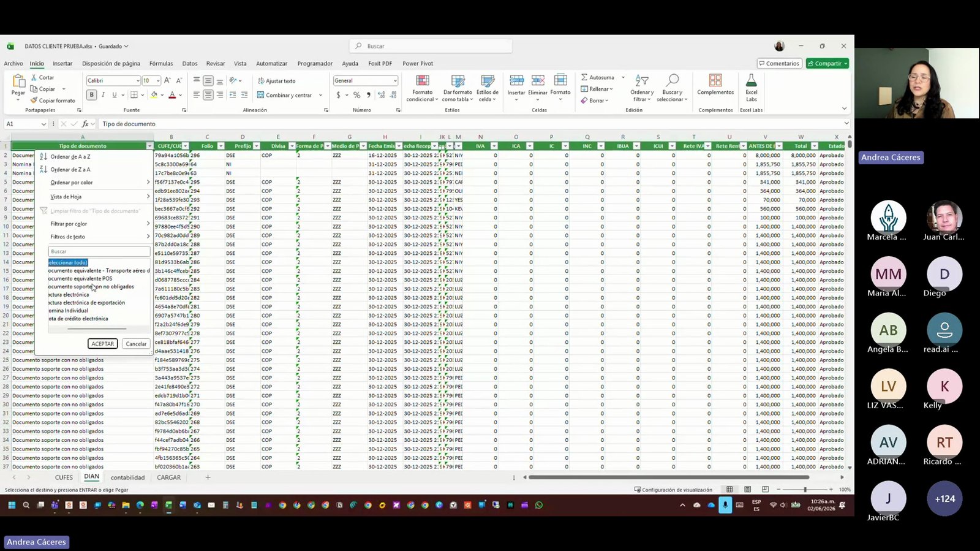Switch to the contabilidad sheet tab
The width and height of the screenshot is (980, 551).
click(x=127, y=477)
